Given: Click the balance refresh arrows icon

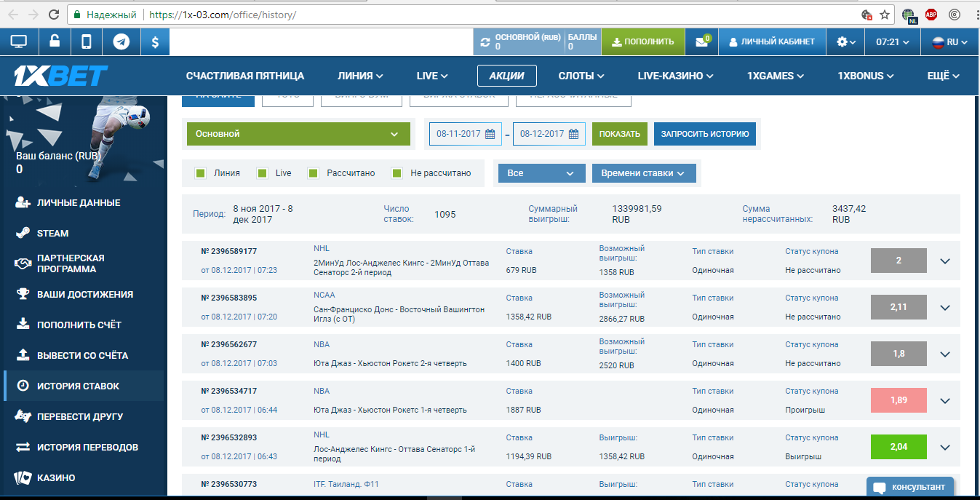Looking at the screenshot, I should pyautogui.click(x=484, y=42).
